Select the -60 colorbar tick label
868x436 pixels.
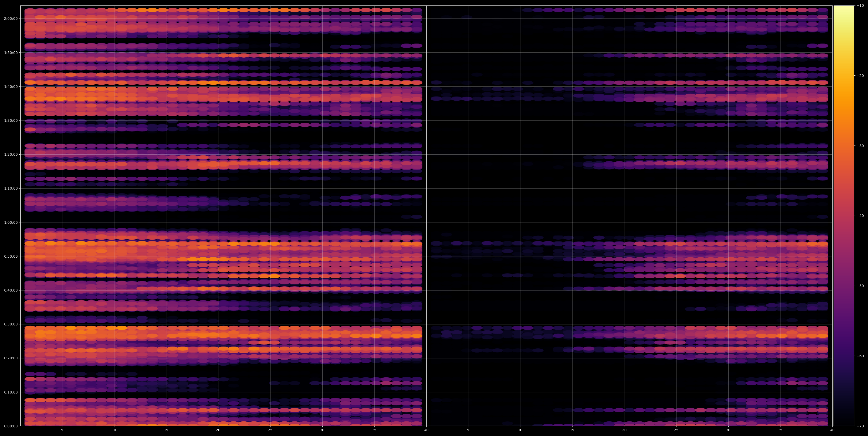(860, 356)
